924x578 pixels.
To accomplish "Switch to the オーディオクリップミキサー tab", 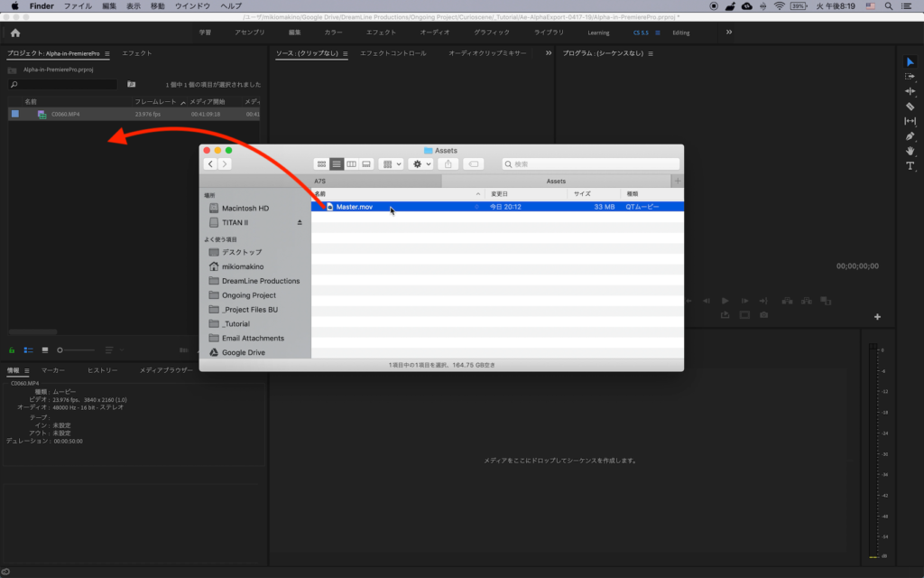I will (487, 53).
